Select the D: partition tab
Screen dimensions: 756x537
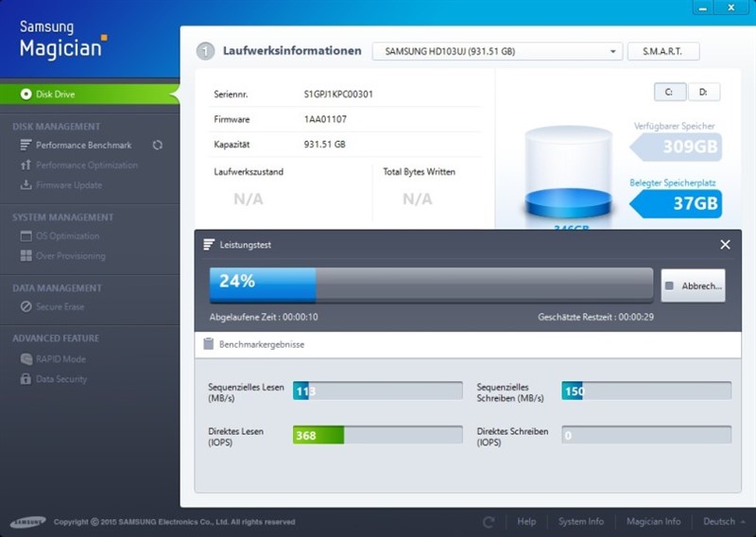point(704,92)
